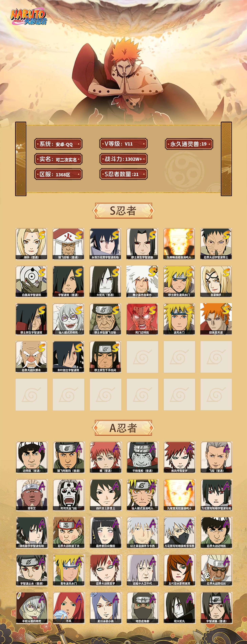
Task: Click the Naruto Mobile 火影忍者 logo
Action: click(28, 17)
